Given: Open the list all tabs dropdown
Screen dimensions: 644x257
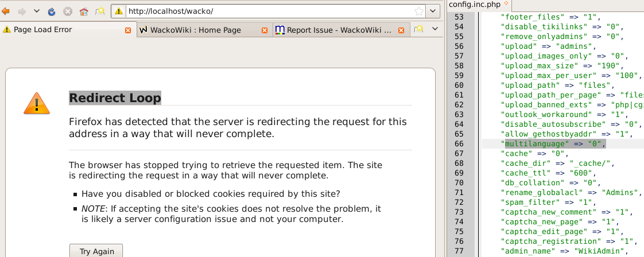Looking at the screenshot, I should pos(434,29).
